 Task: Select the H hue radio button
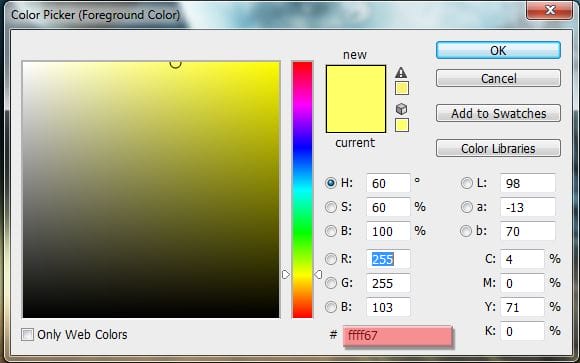pyautogui.click(x=331, y=183)
